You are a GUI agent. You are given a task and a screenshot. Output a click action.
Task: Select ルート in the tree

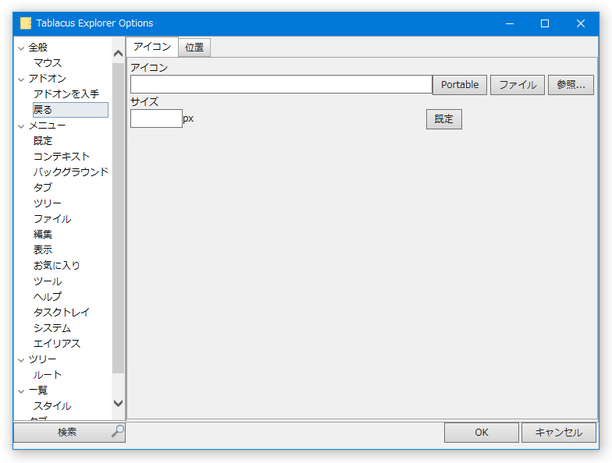click(x=47, y=375)
